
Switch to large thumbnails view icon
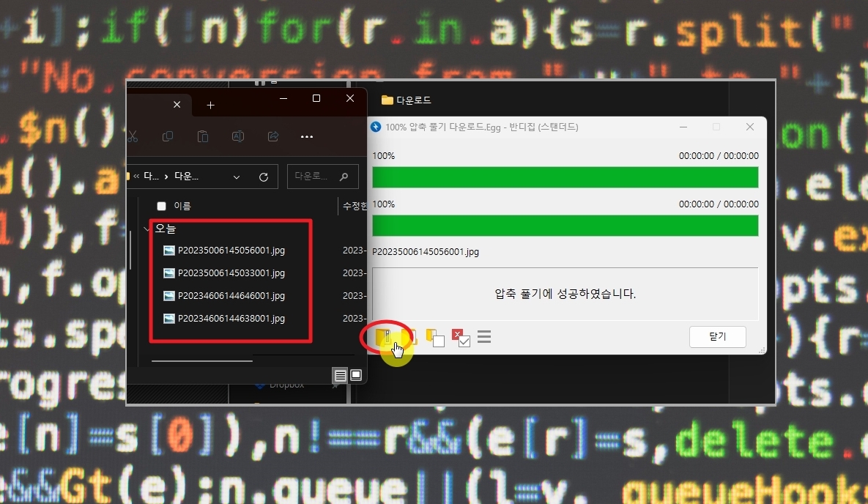(356, 376)
